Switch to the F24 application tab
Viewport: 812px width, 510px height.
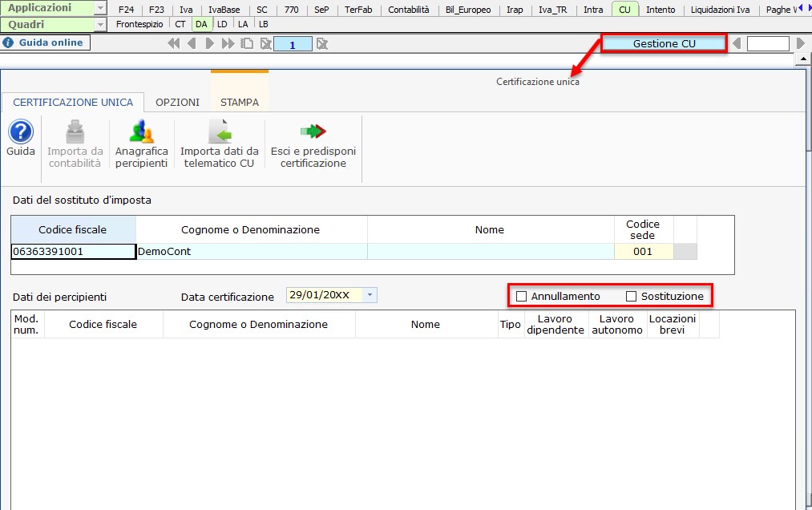(126, 10)
